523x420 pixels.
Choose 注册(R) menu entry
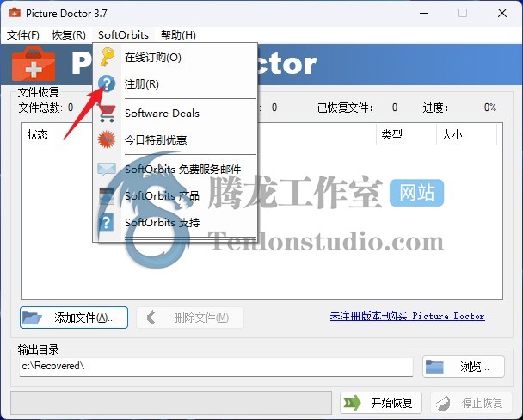point(175,84)
